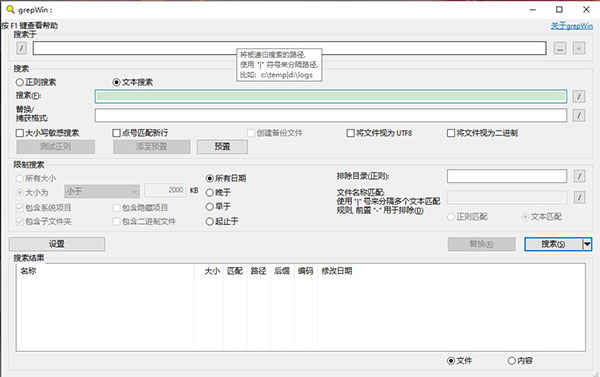Check 将文件视为二进制 option

tap(451, 133)
